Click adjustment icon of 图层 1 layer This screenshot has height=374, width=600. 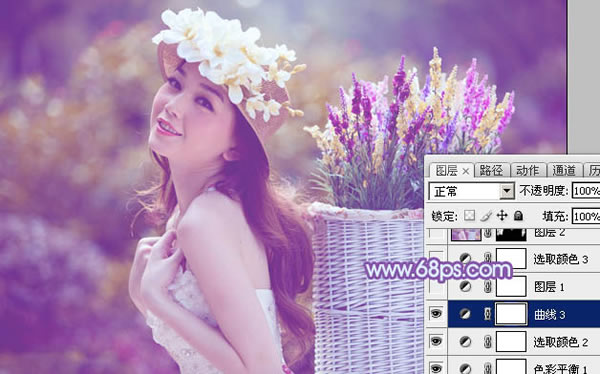click(x=465, y=286)
